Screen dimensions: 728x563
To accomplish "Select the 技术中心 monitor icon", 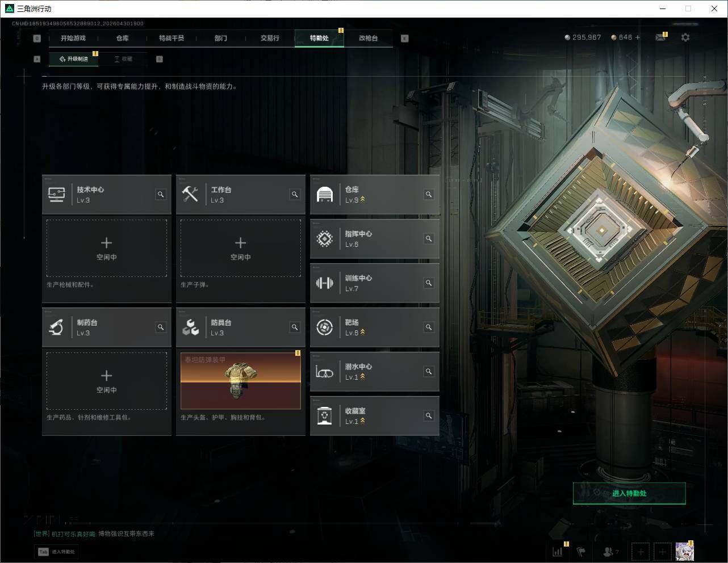I will click(56, 195).
